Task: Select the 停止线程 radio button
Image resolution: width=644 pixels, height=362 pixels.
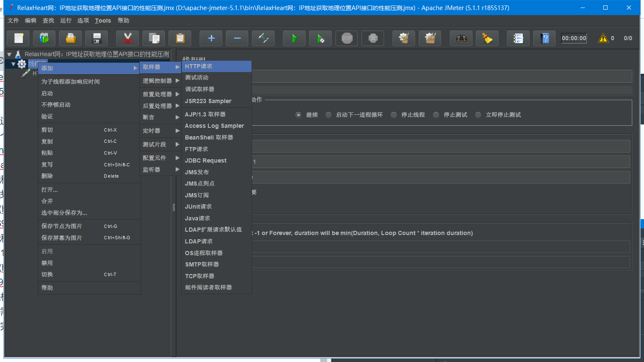Action: [394, 115]
